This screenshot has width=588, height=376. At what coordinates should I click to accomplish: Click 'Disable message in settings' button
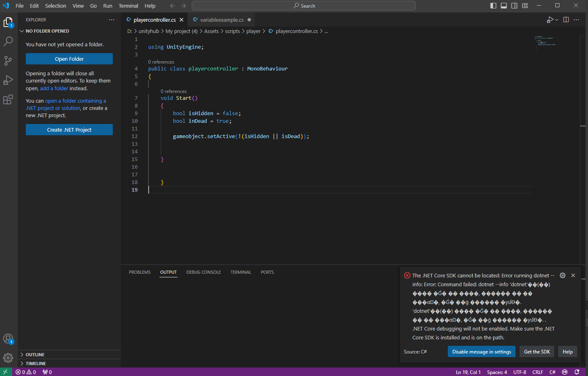click(x=482, y=351)
